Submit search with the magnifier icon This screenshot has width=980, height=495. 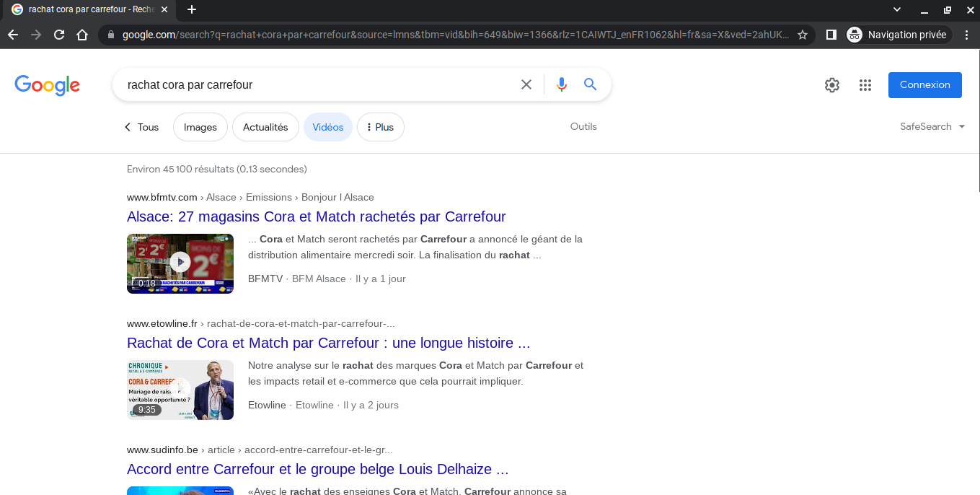click(591, 84)
